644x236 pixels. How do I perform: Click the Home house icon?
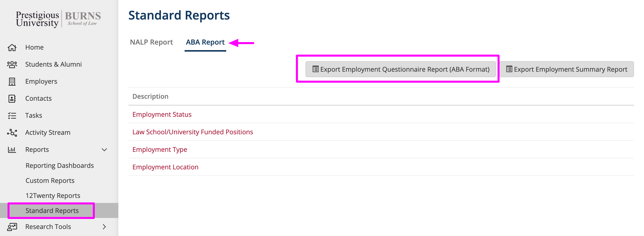pos(12,47)
